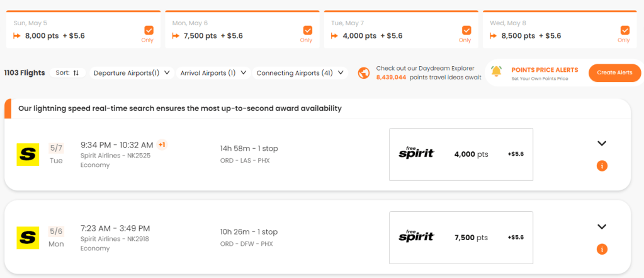Click the Free Spirit logo for 7,500 pts
This screenshot has height=278, width=644.
coord(416,237)
